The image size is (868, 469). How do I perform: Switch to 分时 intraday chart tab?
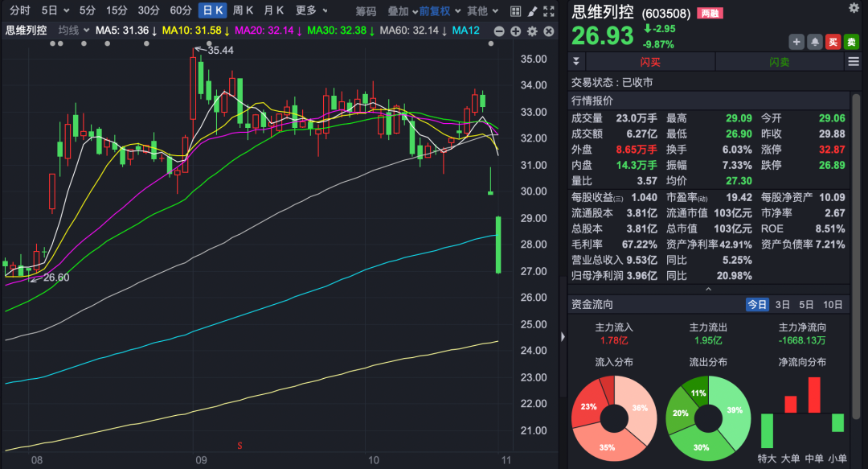coord(20,11)
